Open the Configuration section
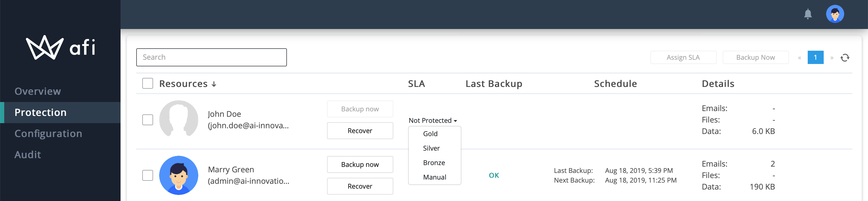Viewport: 868px width, 201px height. pyautogui.click(x=60, y=134)
